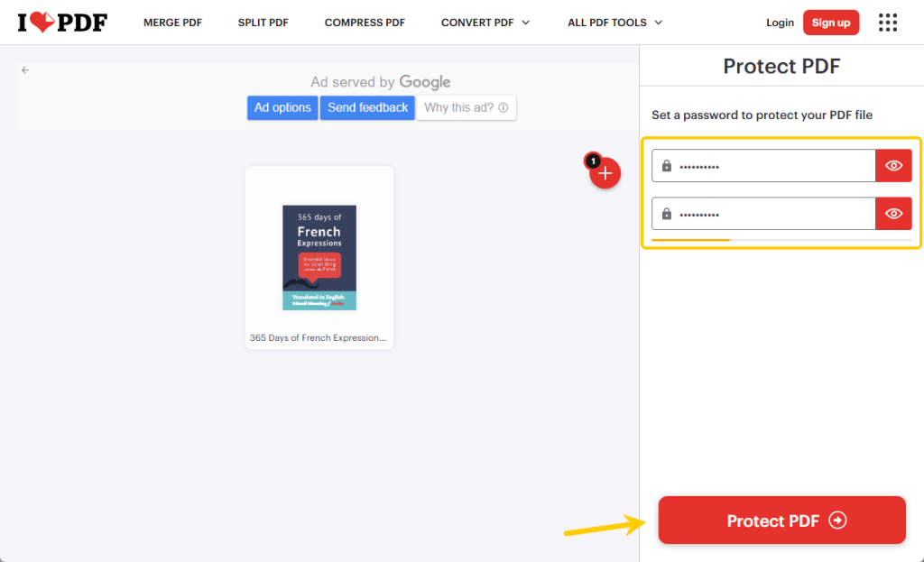Click the red plus to add more files
Viewport: 924px width, 562px height.
click(x=605, y=172)
